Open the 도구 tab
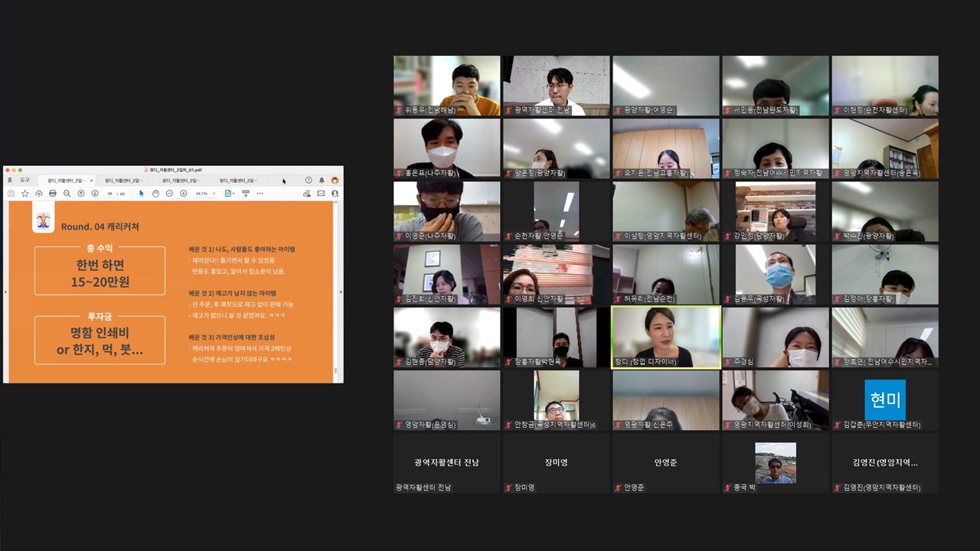980x551 pixels. tap(24, 181)
